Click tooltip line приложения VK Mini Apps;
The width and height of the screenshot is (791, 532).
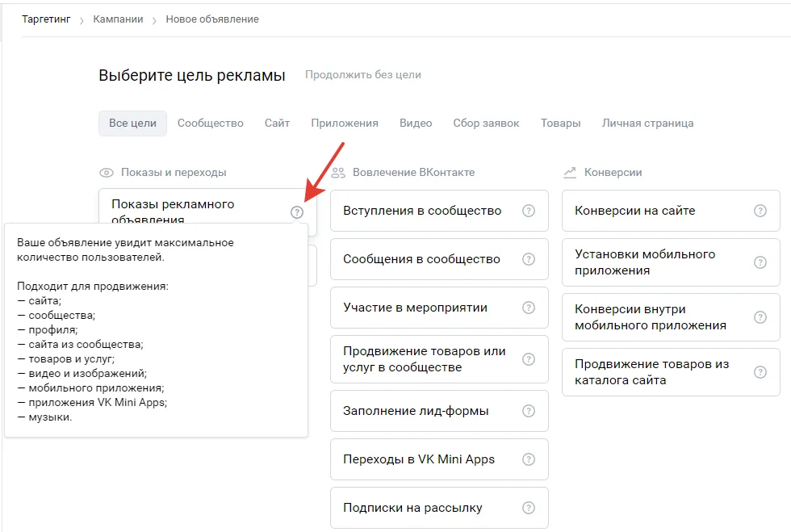point(92,402)
